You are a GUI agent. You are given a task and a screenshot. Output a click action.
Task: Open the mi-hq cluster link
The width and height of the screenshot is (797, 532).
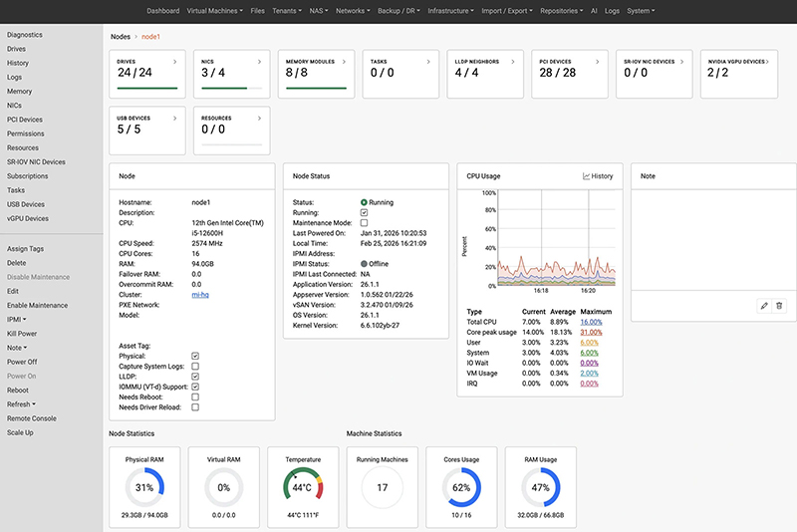200,295
